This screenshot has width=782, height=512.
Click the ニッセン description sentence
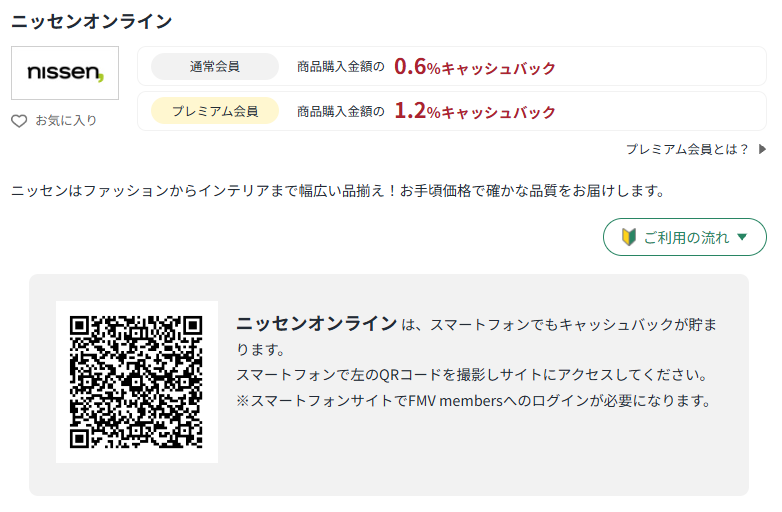[x=338, y=191]
